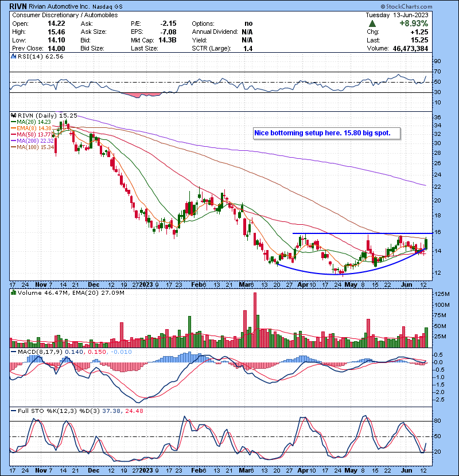Image resolution: width=459 pixels, height=476 pixels.
Task: Click the purple MA(200) legend line
Action: point(14,141)
